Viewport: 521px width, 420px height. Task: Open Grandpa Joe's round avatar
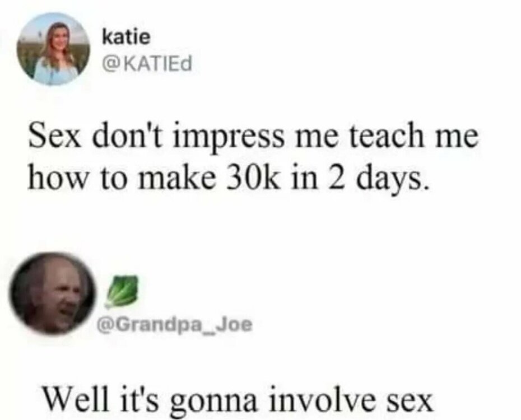click(x=53, y=293)
